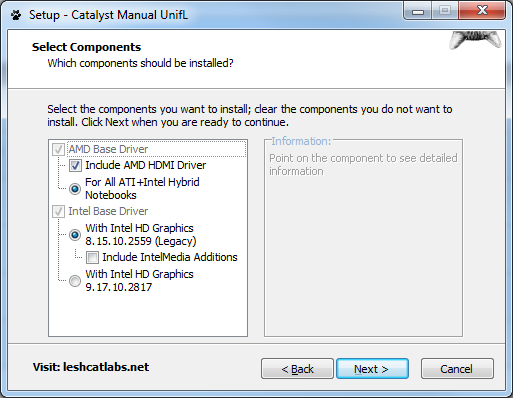513x398 pixels.
Task: Close the Setup window with X
Action: coord(482,11)
